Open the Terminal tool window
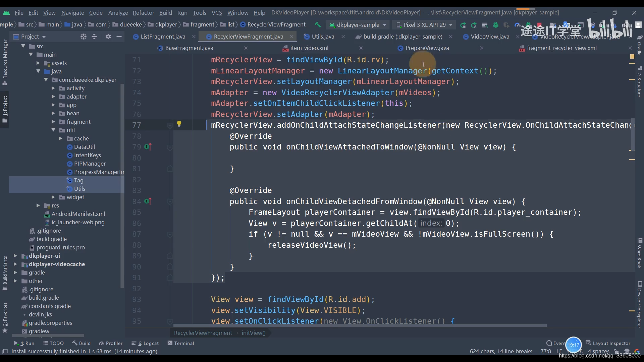The image size is (644, 362). 181,343
